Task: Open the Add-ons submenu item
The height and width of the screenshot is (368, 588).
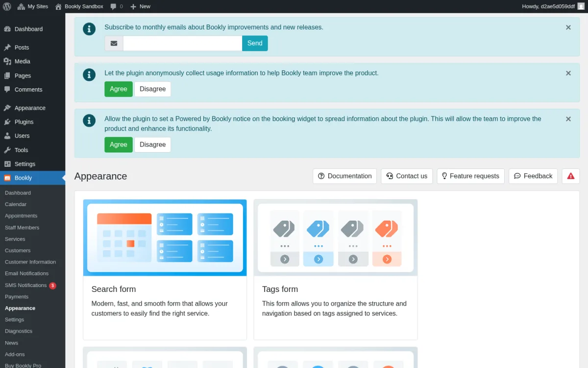Action: pos(15,354)
